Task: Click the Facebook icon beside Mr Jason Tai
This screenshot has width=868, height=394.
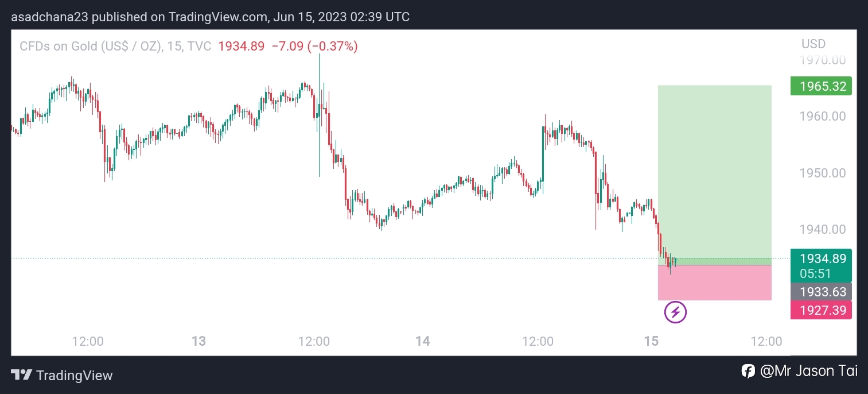Action: click(748, 371)
